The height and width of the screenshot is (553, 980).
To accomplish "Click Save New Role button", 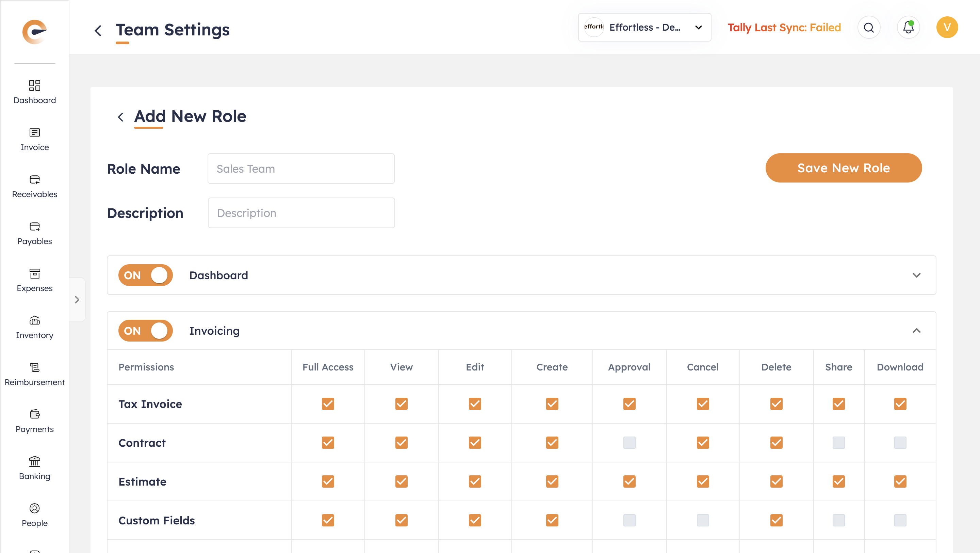I will coord(844,168).
